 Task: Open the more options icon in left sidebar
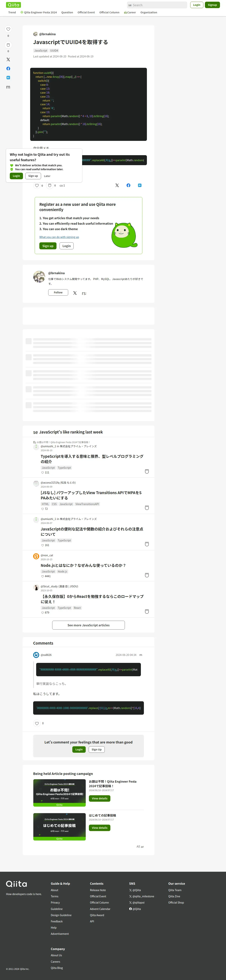(8, 87)
